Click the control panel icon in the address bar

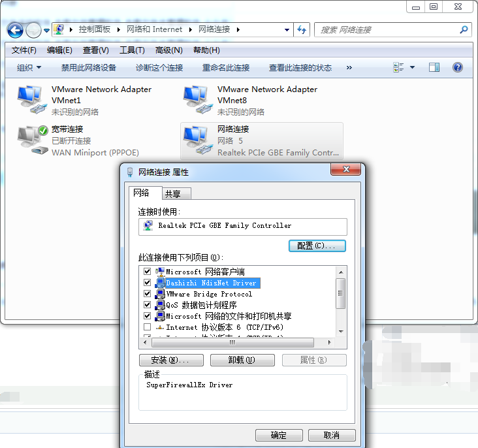[x=59, y=29]
